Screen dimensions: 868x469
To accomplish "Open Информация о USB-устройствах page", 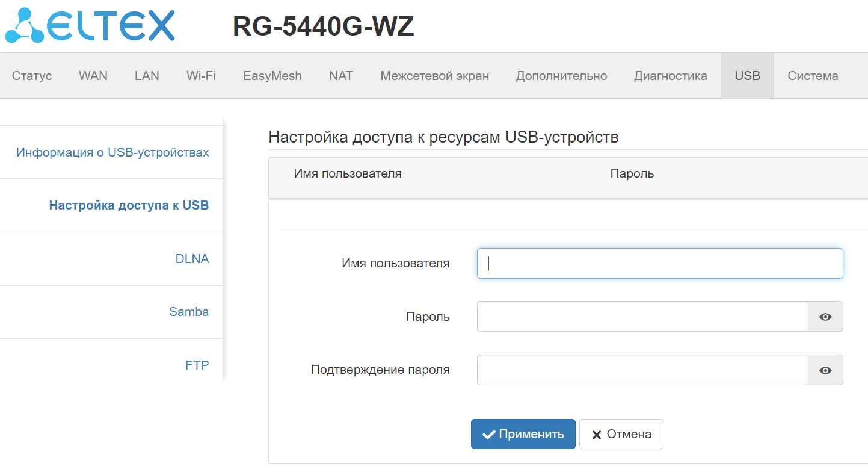I will click(x=112, y=152).
